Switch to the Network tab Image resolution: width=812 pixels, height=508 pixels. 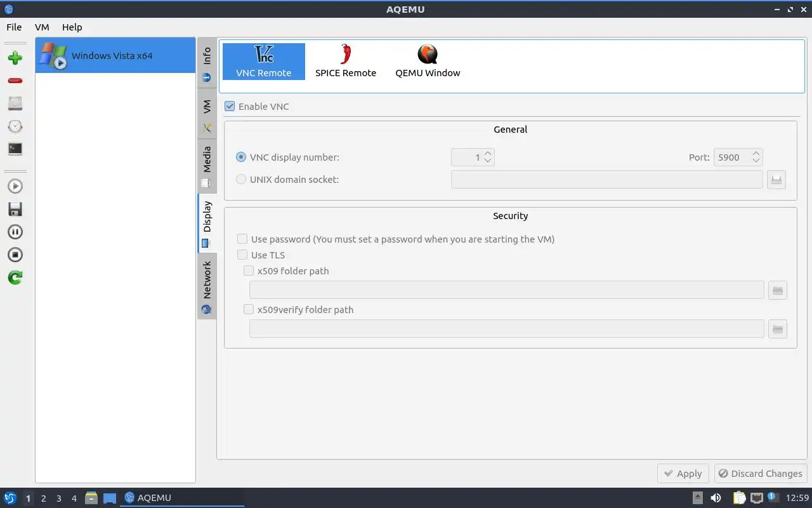(207, 286)
